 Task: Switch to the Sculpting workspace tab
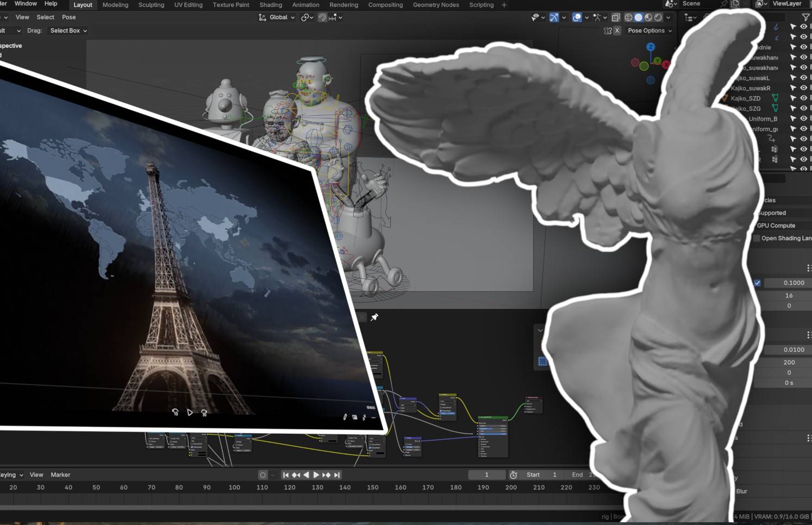coord(151,5)
